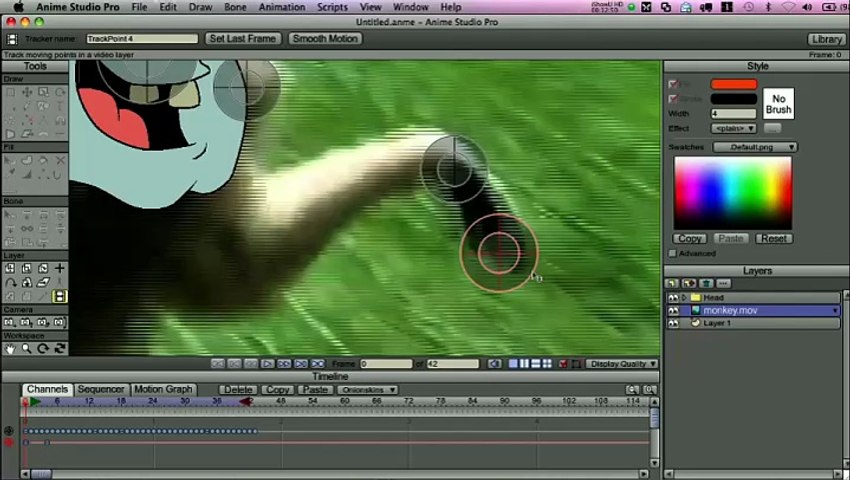Click the left timeline zoom magnifier icon
850x480 pixels.
click(632, 389)
